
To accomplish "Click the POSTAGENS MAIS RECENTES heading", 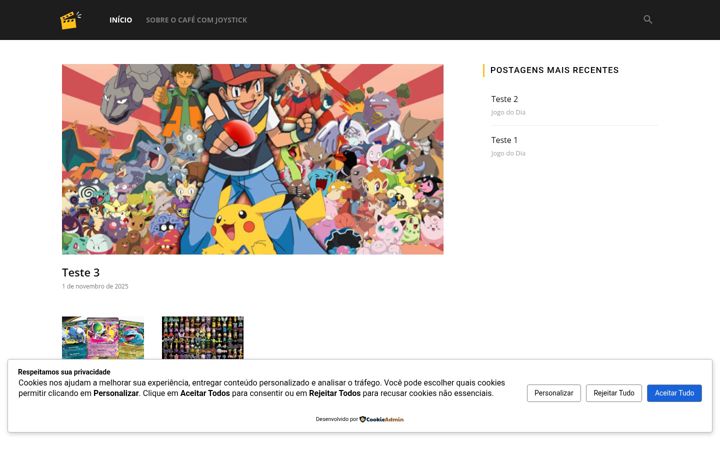I will point(554,70).
